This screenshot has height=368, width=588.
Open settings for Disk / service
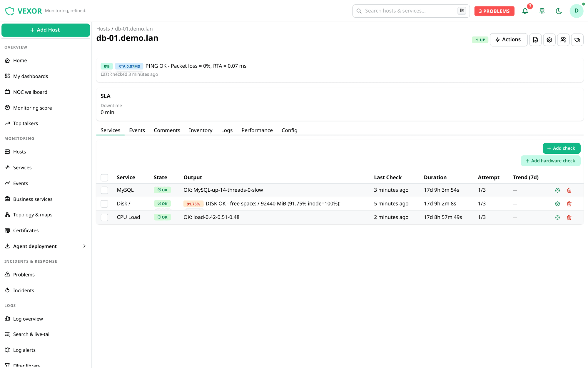[557, 204]
